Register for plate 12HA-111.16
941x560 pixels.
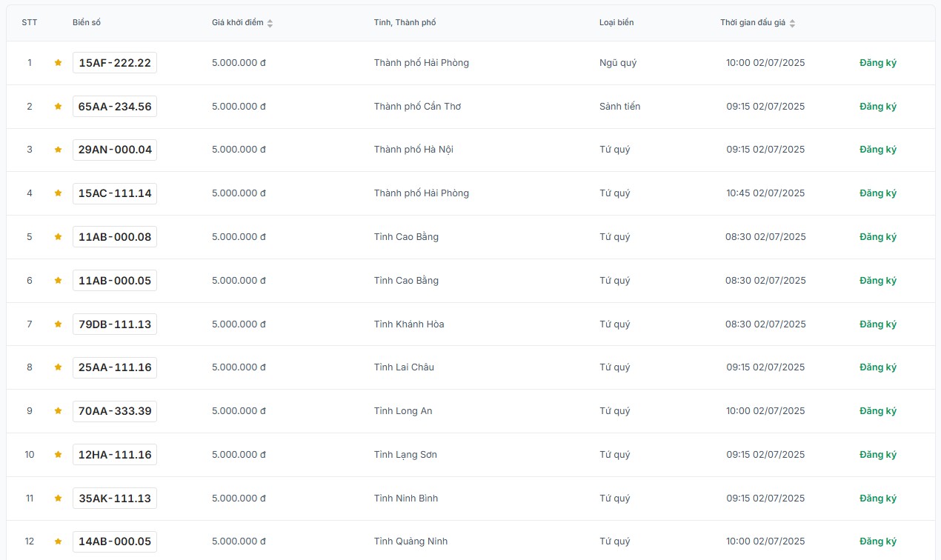(878, 455)
